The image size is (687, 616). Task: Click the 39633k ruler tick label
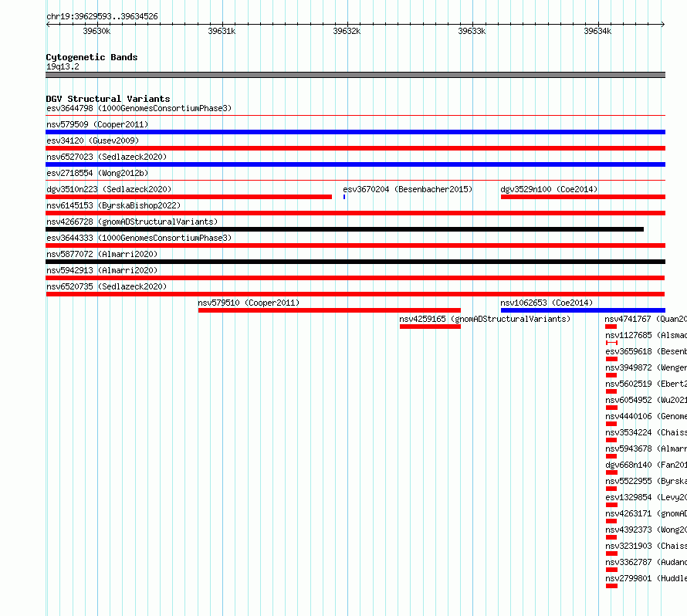tap(472, 31)
